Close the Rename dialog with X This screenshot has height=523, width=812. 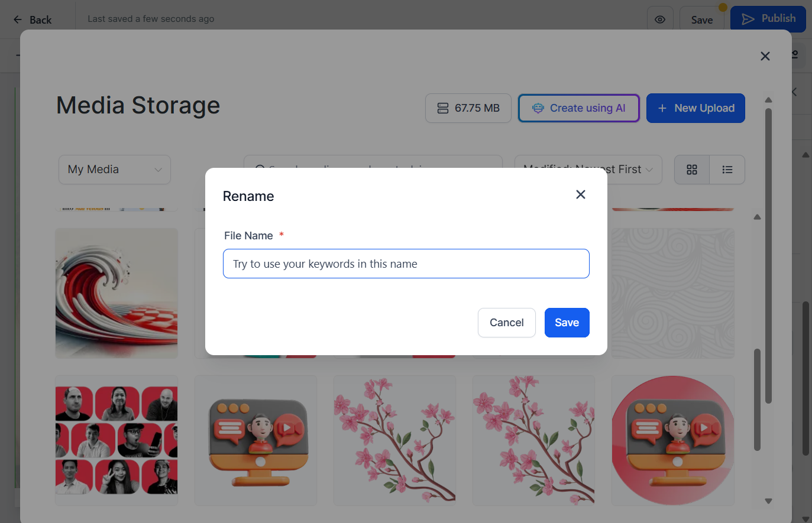pyautogui.click(x=581, y=194)
